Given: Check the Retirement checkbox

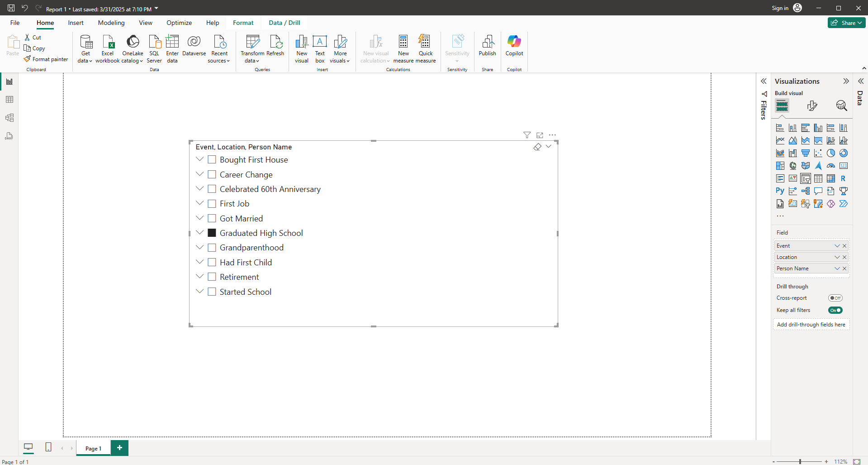Looking at the screenshot, I should [x=212, y=277].
